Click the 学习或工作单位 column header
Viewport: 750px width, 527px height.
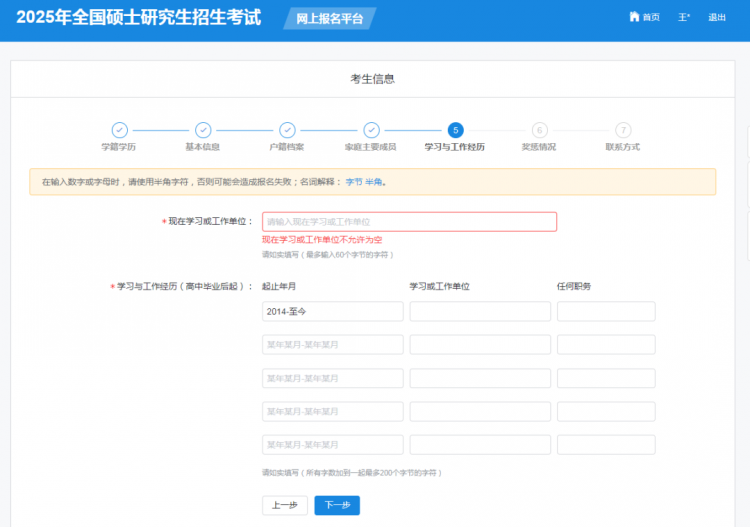coord(440,286)
